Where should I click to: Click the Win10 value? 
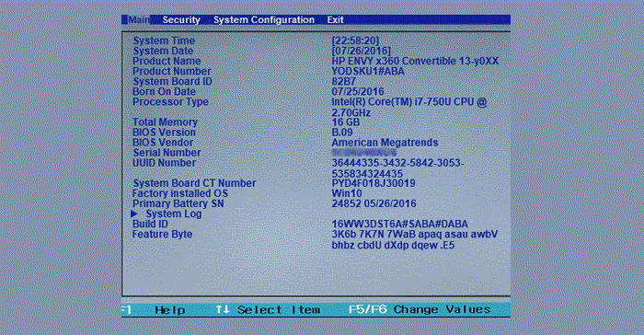coord(347,193)
